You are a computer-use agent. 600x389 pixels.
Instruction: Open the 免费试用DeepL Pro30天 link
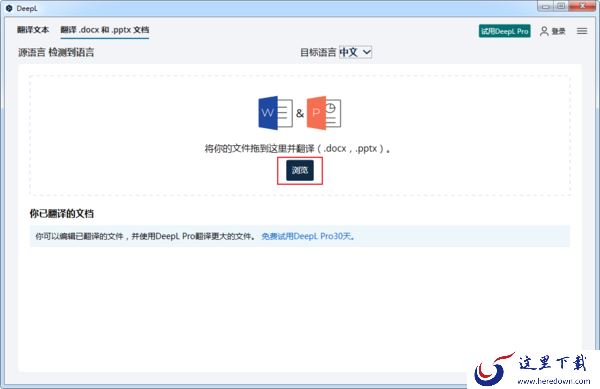(x=308, y=236)
